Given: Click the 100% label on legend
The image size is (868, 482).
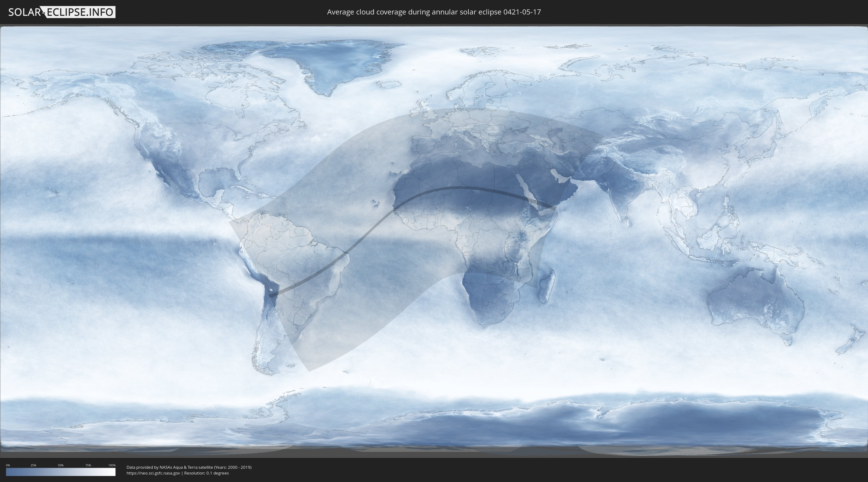Looking at the screenshot, I should 112,465.
